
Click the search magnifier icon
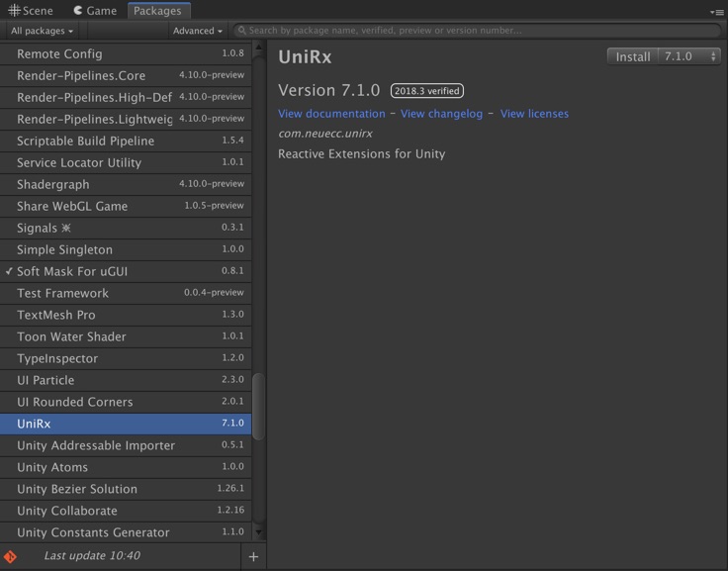241,31
